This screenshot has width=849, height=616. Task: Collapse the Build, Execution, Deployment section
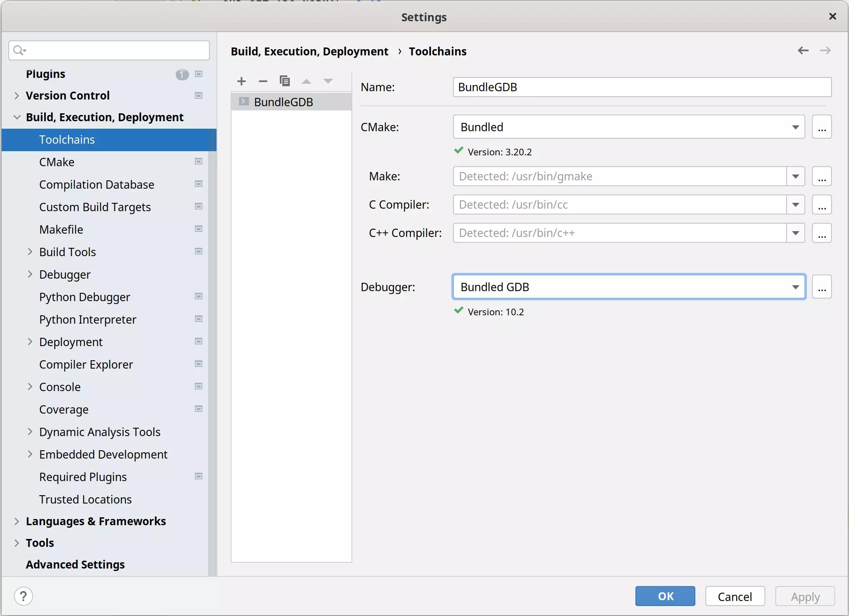click(x=17, y=117)
